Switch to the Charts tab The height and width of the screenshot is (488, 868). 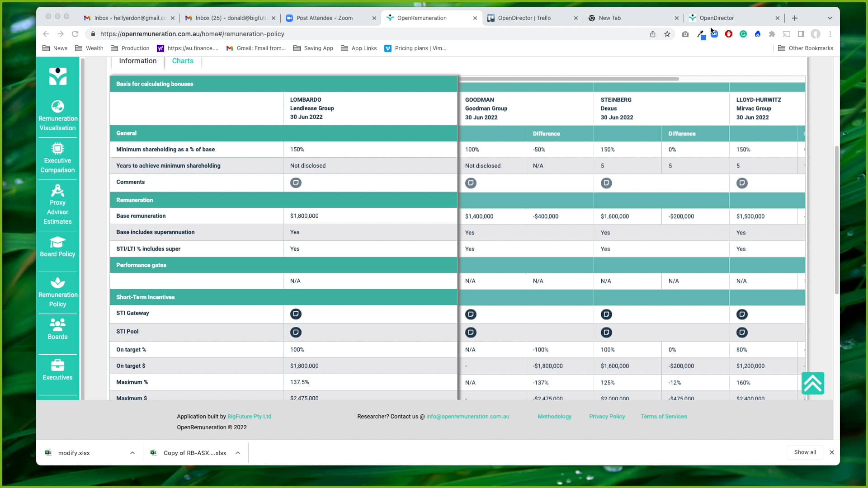click(x=183, y=61)
